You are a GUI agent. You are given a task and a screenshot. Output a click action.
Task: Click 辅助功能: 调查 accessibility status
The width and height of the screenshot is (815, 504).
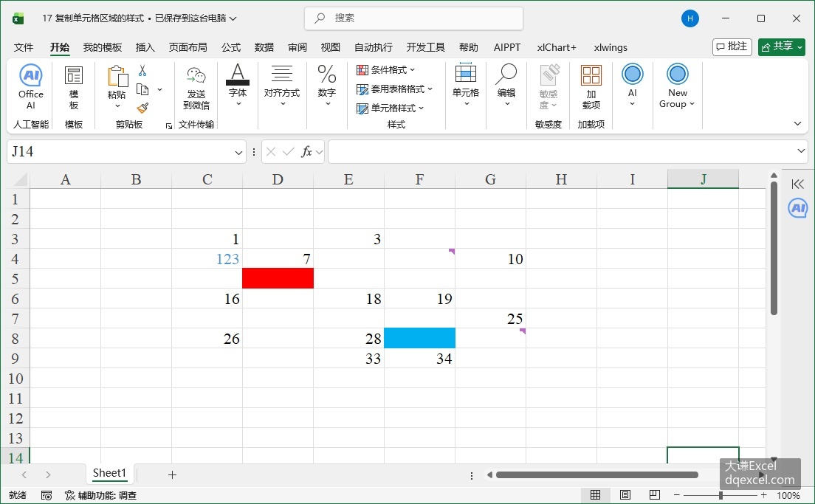(x=100, y=495)
